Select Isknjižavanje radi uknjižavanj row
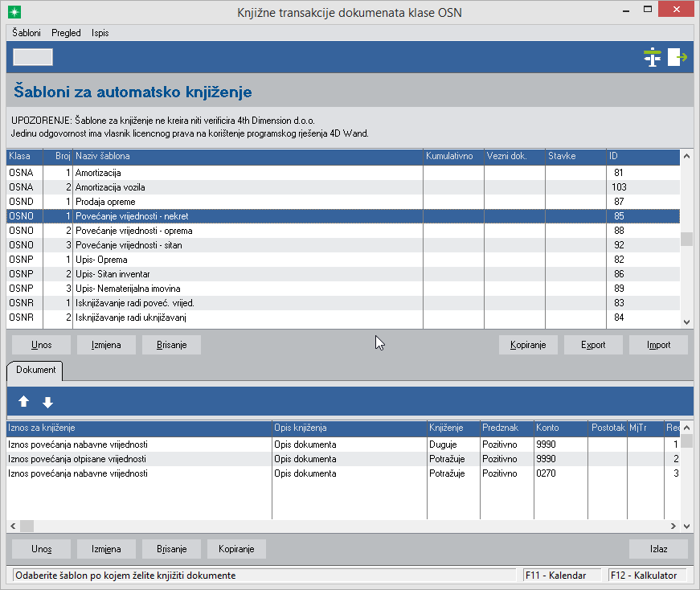The height and width of the screenshot is (590, 700). click(343, 318)
